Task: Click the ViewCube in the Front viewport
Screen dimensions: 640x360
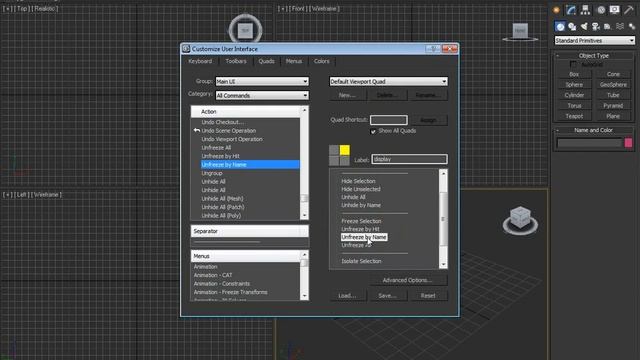Action: coord(520,31)
